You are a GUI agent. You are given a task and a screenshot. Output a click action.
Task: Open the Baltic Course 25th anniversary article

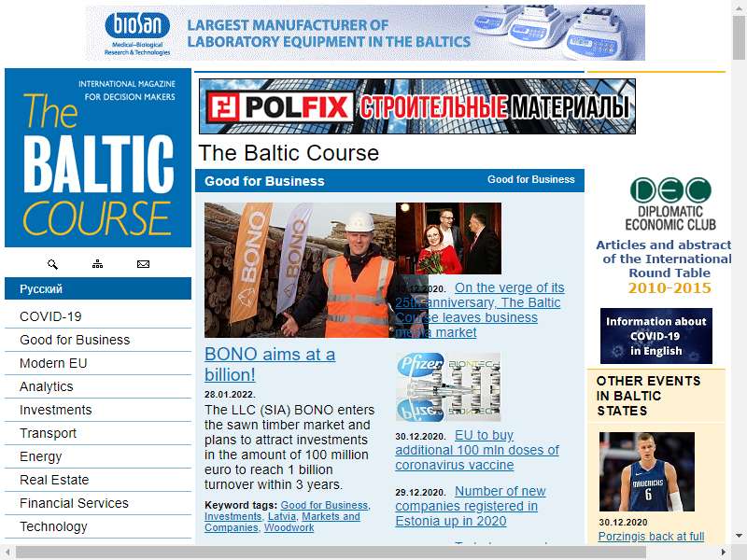click(478, 310)
